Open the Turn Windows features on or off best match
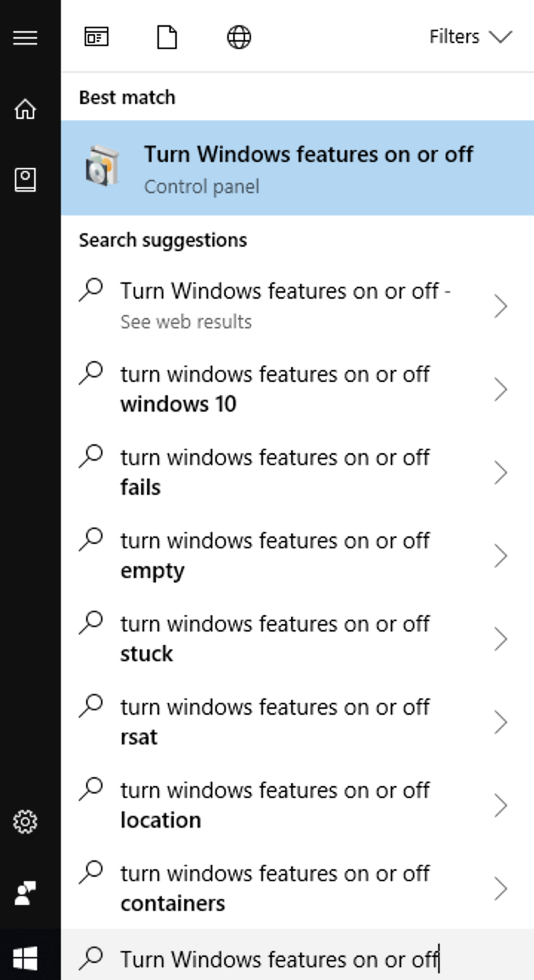 [x=297, y=168]
